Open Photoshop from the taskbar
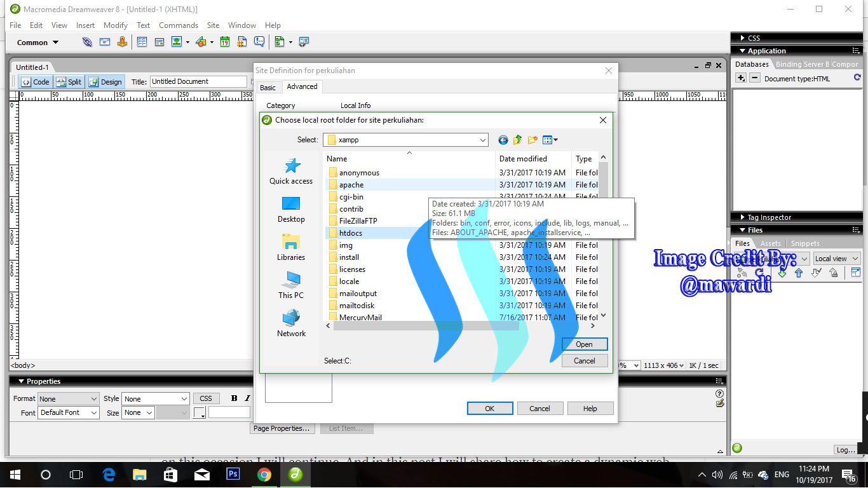Viewport: 868px width, 488px height. (233, 474)
